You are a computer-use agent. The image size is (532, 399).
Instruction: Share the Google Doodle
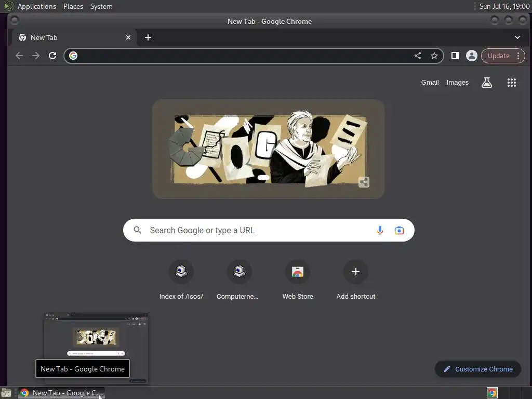364,182
